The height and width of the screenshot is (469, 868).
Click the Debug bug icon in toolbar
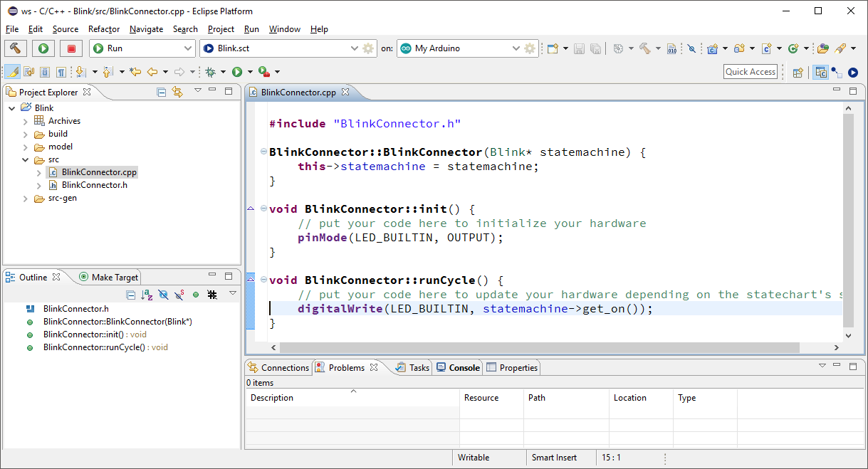coord(210,72)
